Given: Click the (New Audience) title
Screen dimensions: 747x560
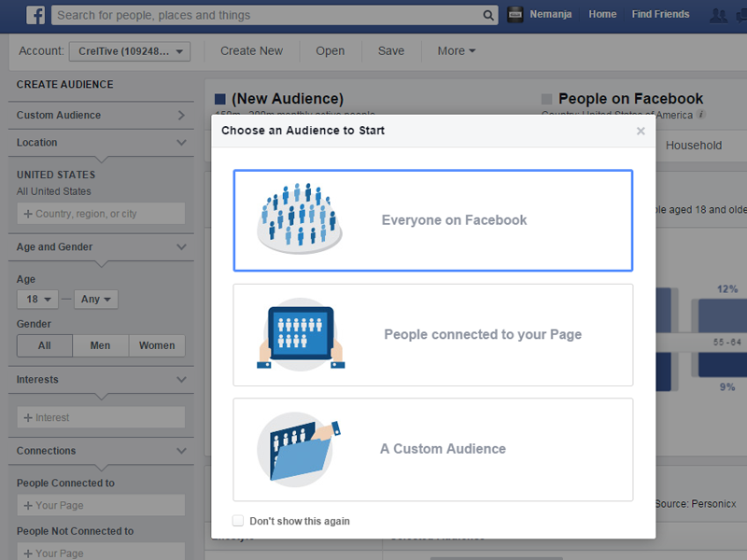Looking at the screenshot, I should click(288, 99).
